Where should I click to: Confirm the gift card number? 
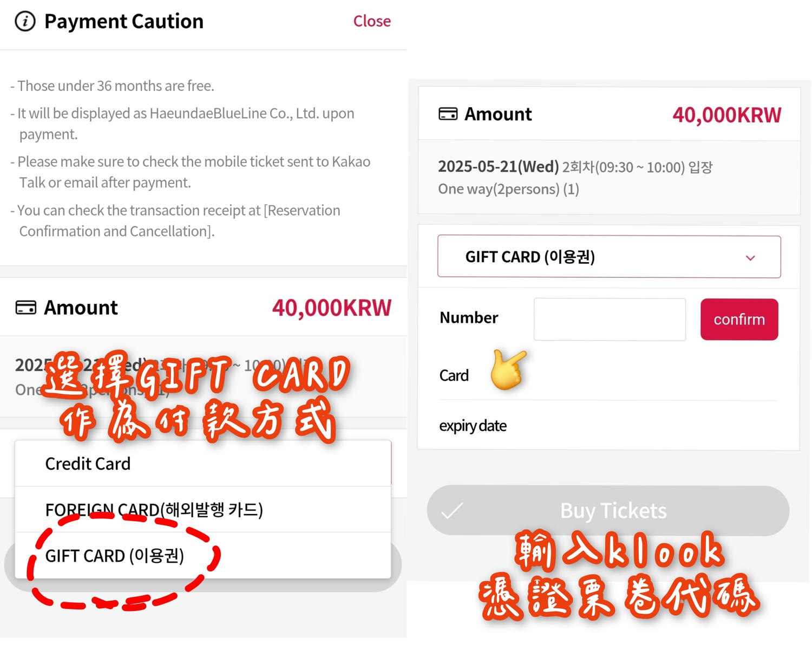(x=739, y=319)
